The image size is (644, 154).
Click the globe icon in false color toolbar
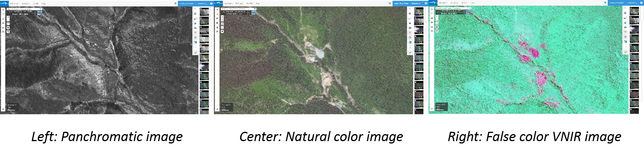[x=625, y=13]
